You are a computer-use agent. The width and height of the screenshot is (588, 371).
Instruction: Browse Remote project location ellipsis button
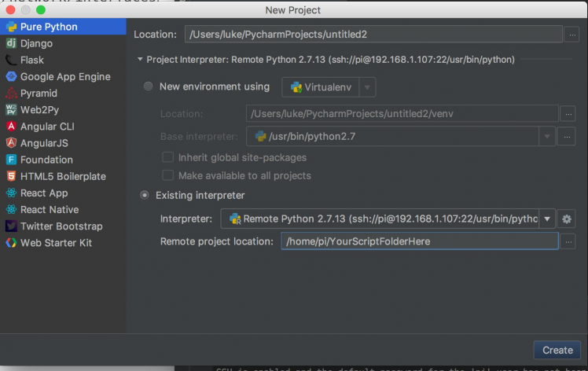(568, 241)
